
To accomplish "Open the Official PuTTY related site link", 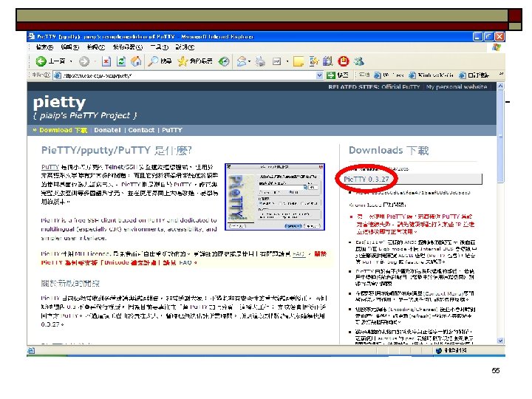I will click(x=400, y=87).
